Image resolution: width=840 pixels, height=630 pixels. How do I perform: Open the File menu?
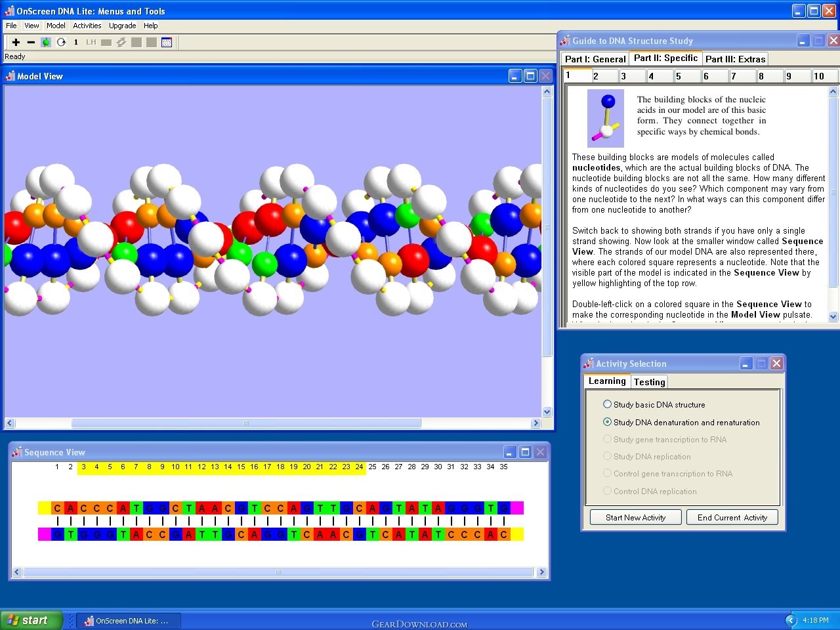(11, 26)
